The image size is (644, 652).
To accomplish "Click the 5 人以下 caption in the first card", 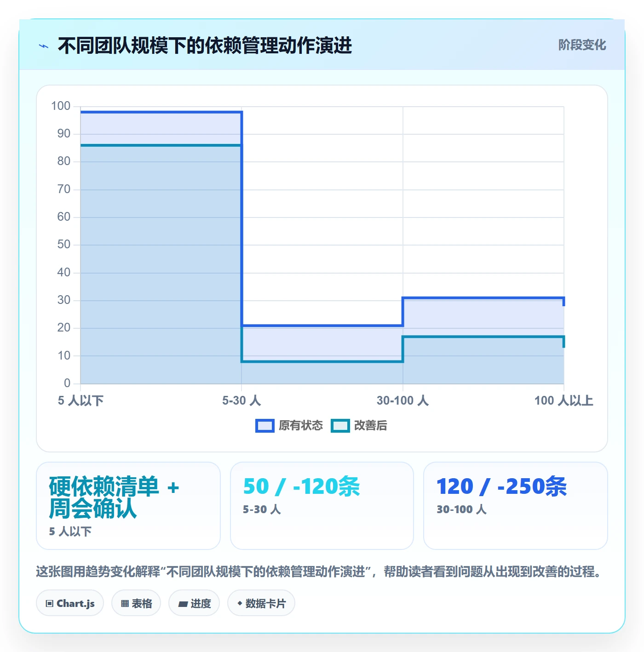I will click(x=70, y=532).
